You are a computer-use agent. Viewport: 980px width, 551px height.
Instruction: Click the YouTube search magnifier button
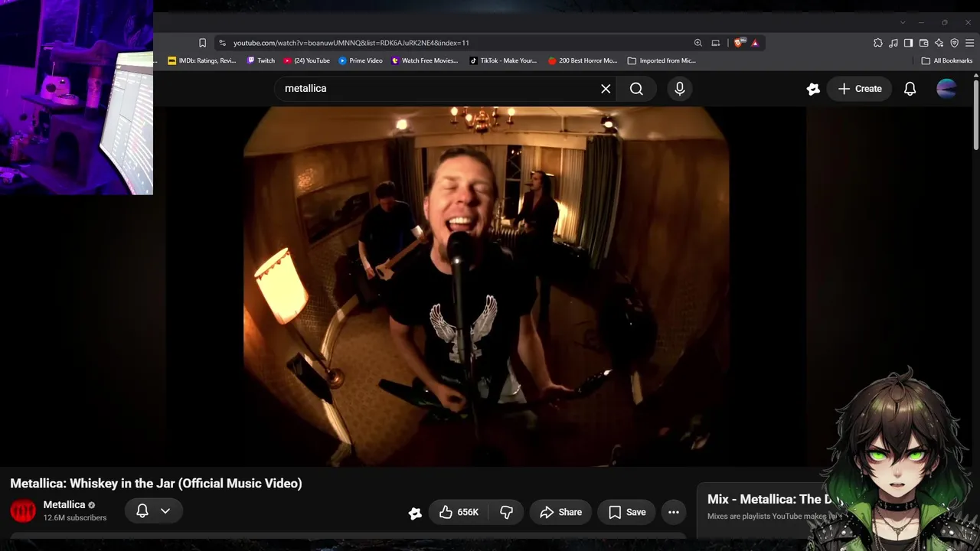tap(636, 89)
